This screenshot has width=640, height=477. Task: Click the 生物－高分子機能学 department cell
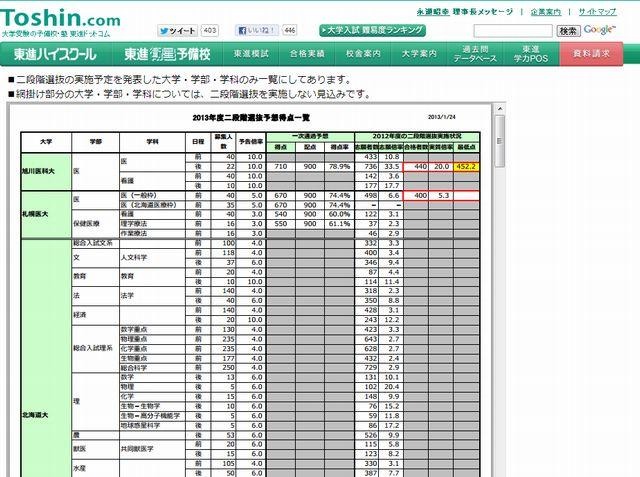pos(152,416)
